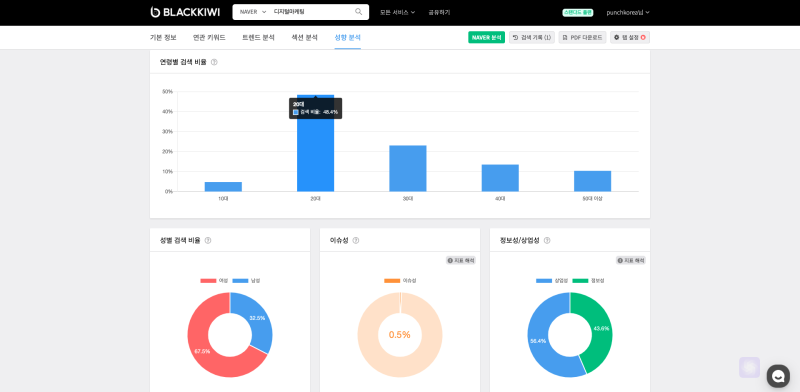The width and height of the screenshot is (800, 392).
Task: Toggle the blue 상업성 legend item
Action: (552, 281)
